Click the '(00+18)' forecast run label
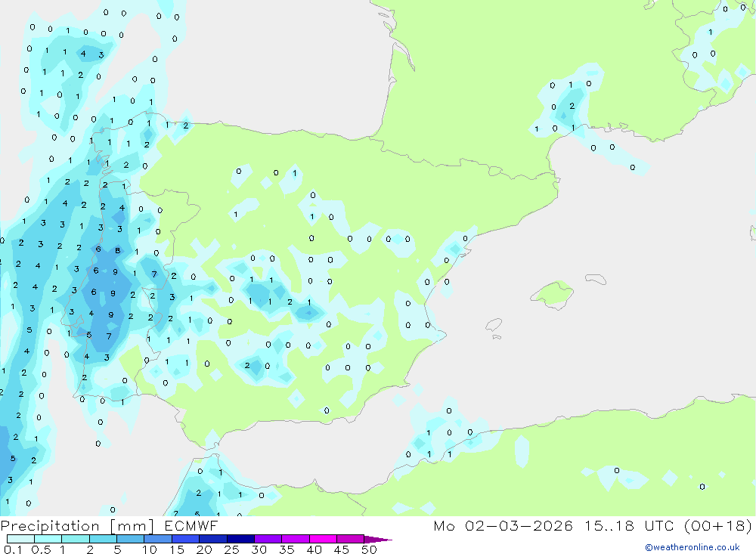 [x=718, y=525]
